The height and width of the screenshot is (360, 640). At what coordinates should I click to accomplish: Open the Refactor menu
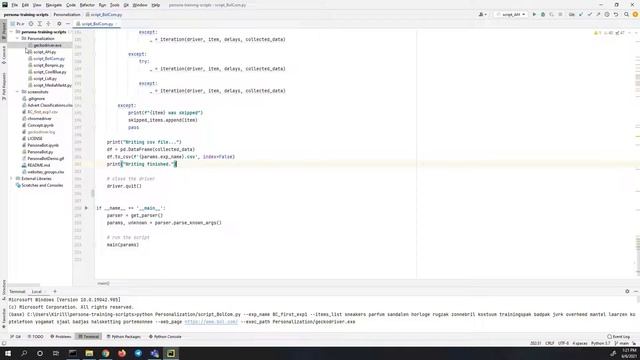coord(87,5)
